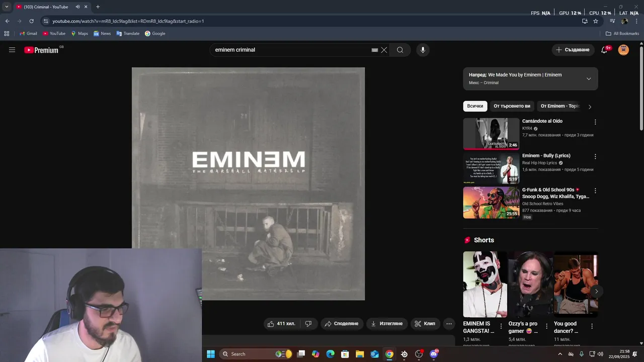Open options for Cantándote al Oído video
This screenshot has width=644, height=362.
coord(595,122)
